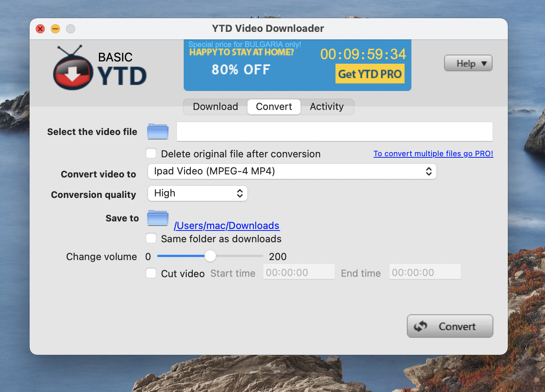Click the Save to label
Viewport: 545px width, 392px height.
(x=122, y=218)
